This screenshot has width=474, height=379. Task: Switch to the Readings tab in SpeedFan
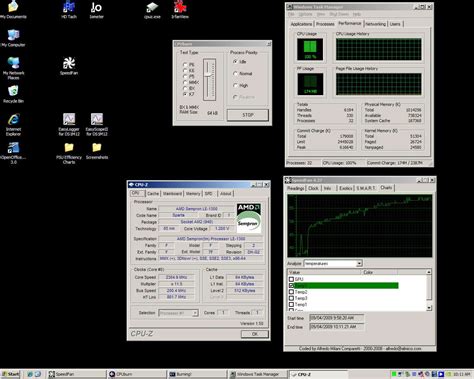click(x=295, y=188)
